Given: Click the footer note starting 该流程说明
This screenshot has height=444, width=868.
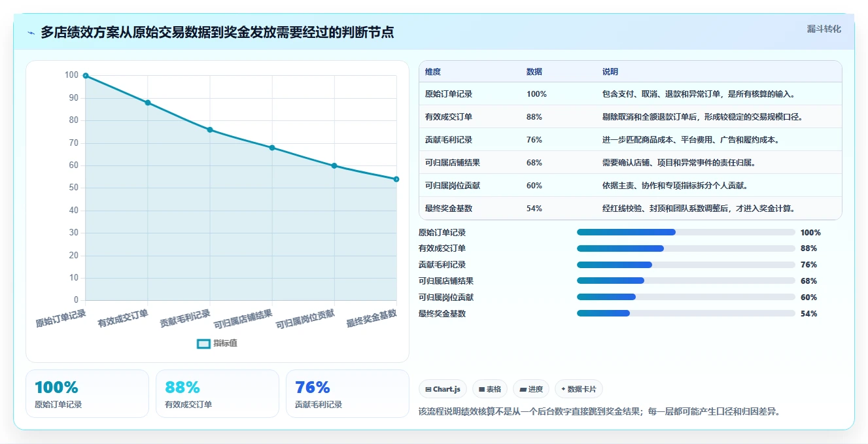Looking at the screenshot, I should tap(599, 412).
